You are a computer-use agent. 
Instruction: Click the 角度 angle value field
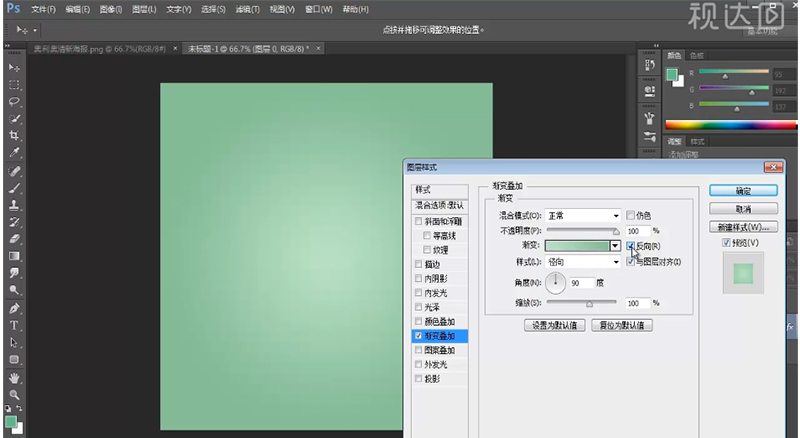pyautogui.click(x=582, y=283)
